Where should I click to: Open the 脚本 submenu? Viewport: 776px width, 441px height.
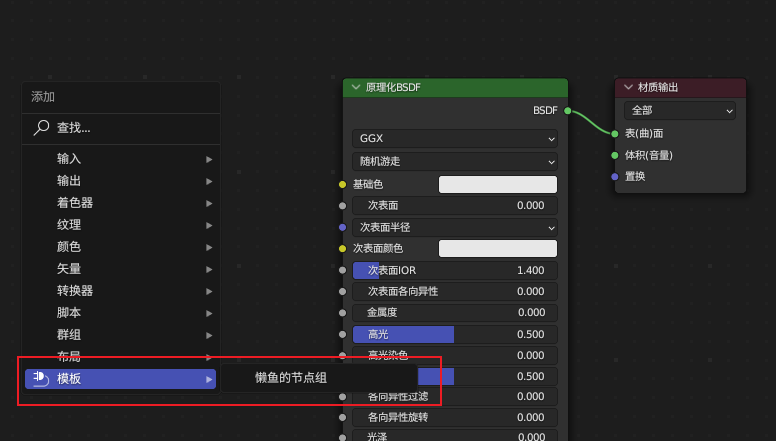(121, 313)
